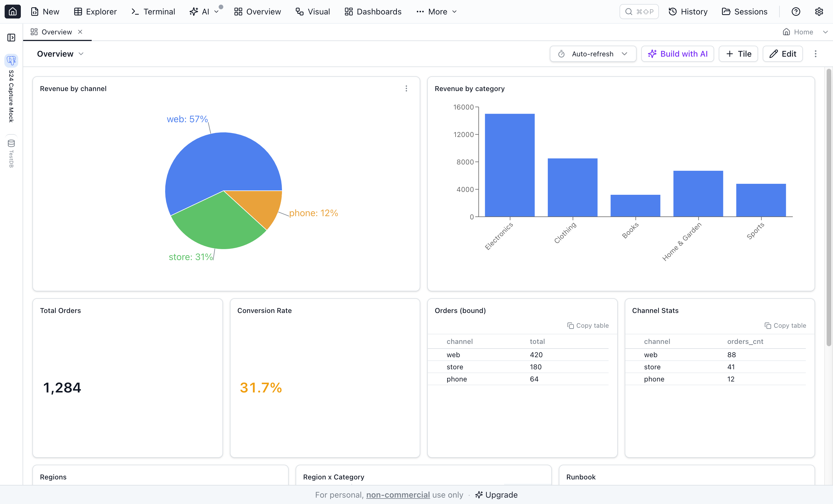Click the help question mark icon

click(796, 12)
